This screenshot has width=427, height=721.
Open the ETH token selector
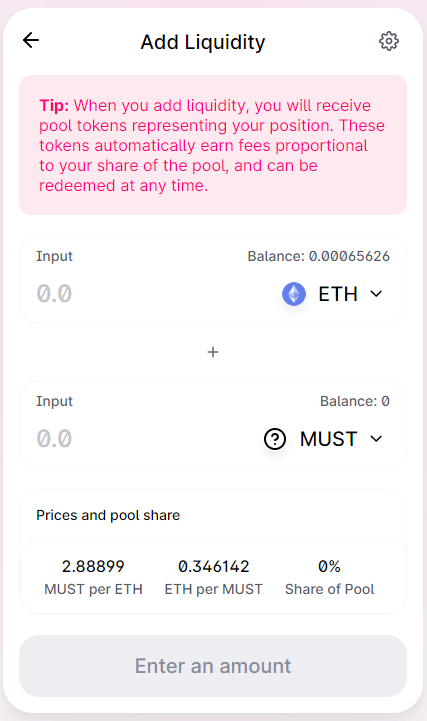coord(333,294)
